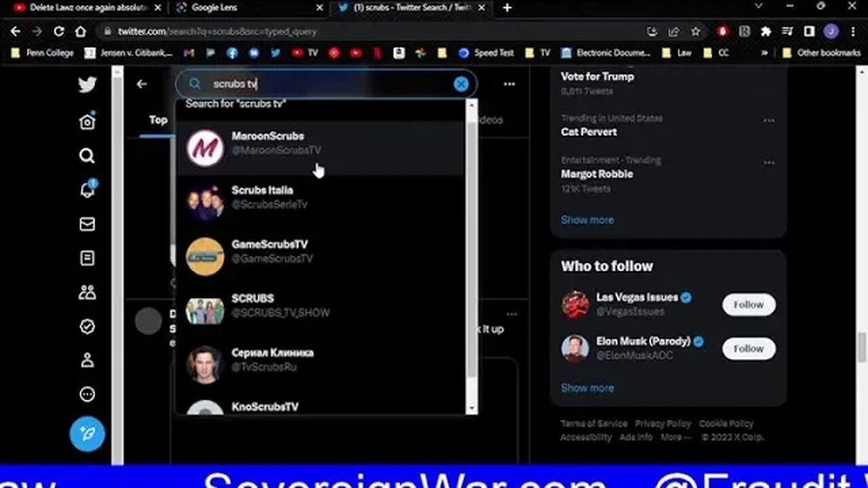Click Show more under Who to follow
Image resolution: width=868 pixels, height=488 pixels.
(587, 388)
